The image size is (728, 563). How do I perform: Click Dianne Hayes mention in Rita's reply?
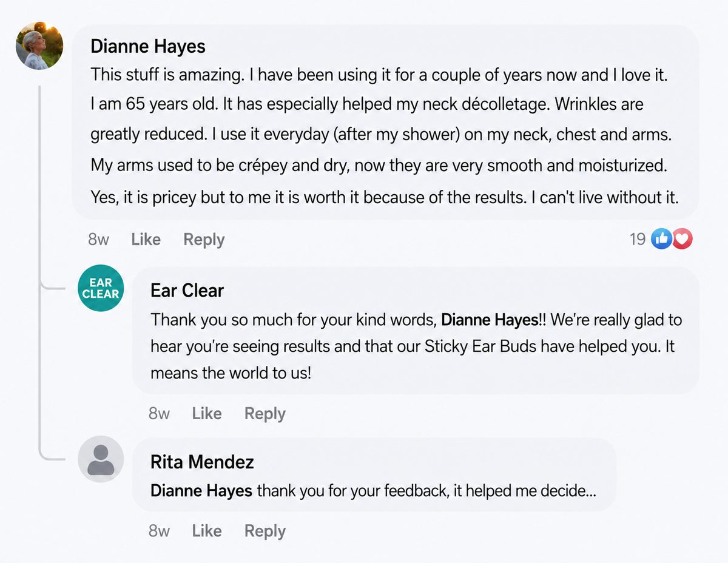pyautogui.click(x=201, y=490)
